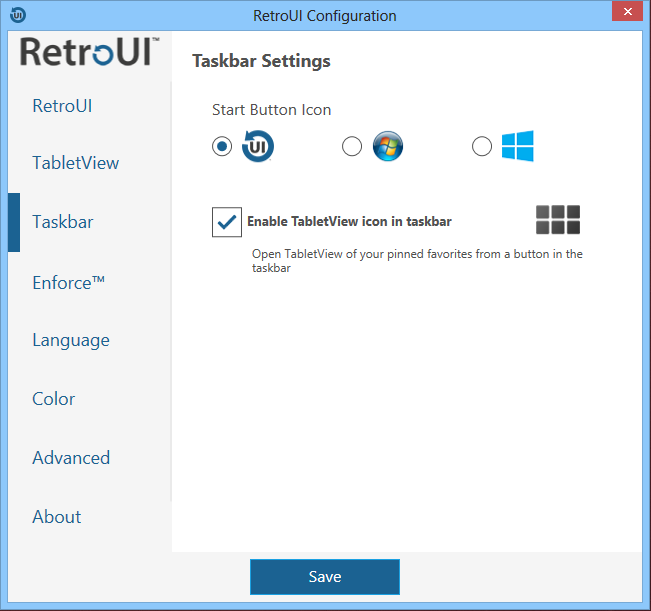Select the Windows 7 orb radio button
The height and width of the screenshot is (611, 651).
352,147
